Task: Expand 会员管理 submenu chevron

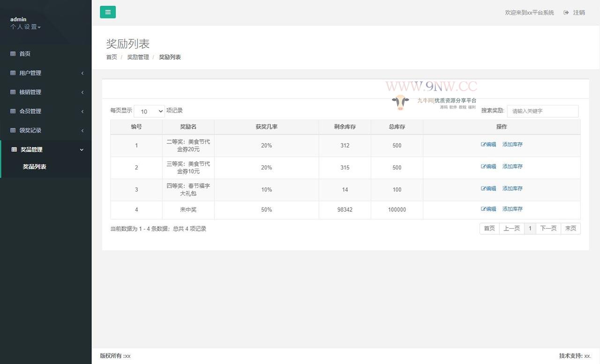Action: (82, 111)
